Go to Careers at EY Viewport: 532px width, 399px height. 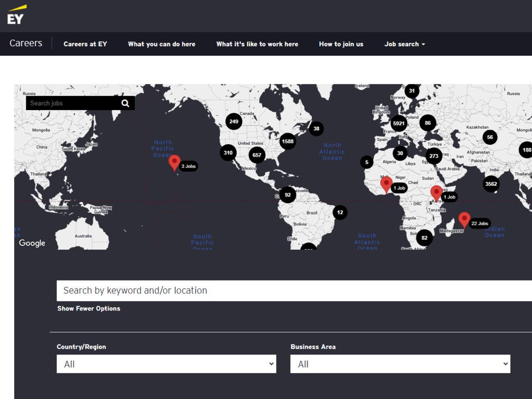point(85,44)
